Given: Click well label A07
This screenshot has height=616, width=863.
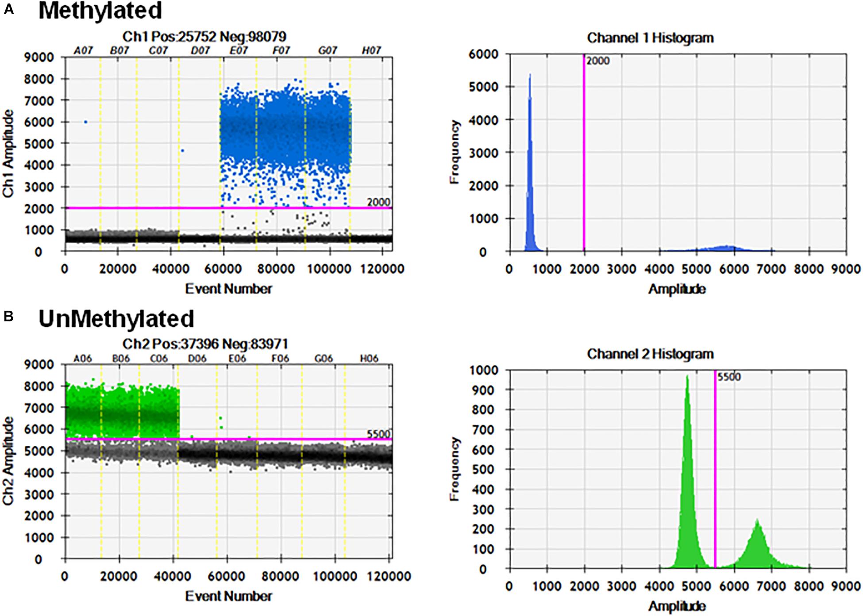Looking at the screenshot, I should point(83,51).
